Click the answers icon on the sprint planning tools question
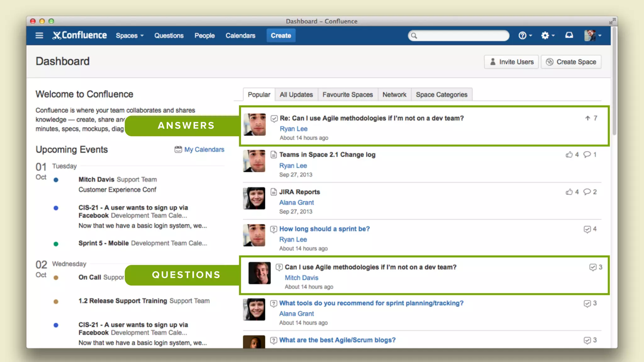This screenshot has width=644, height=362. (587, 304)
